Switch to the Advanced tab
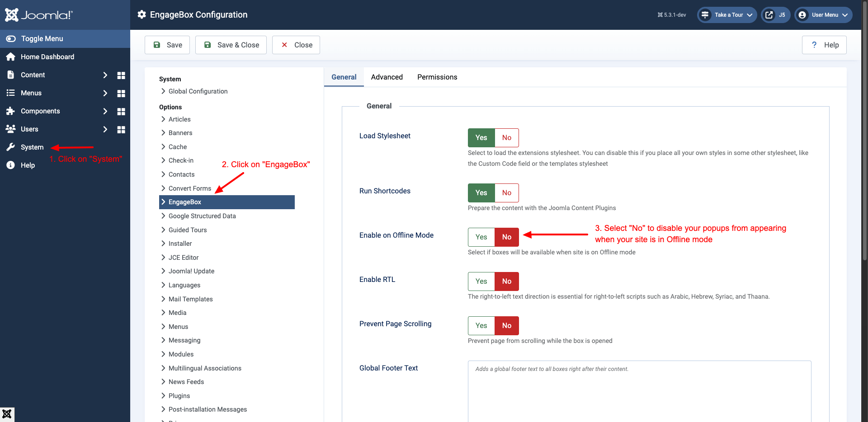 coord(387,77)
